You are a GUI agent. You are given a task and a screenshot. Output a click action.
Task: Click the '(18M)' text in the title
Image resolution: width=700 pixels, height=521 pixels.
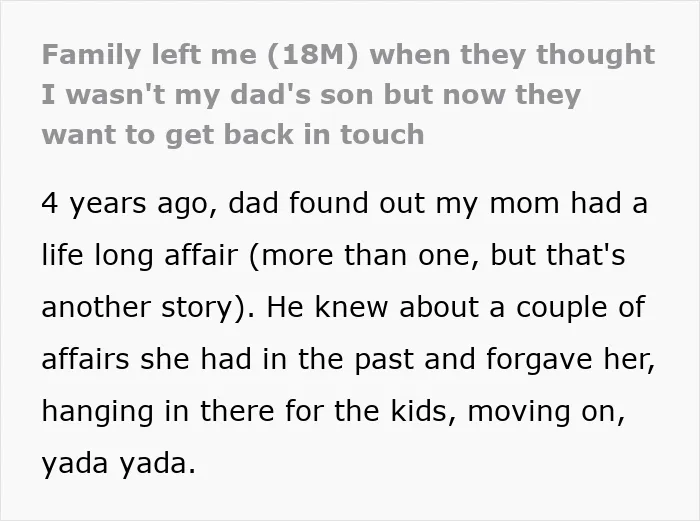[313, 55]
